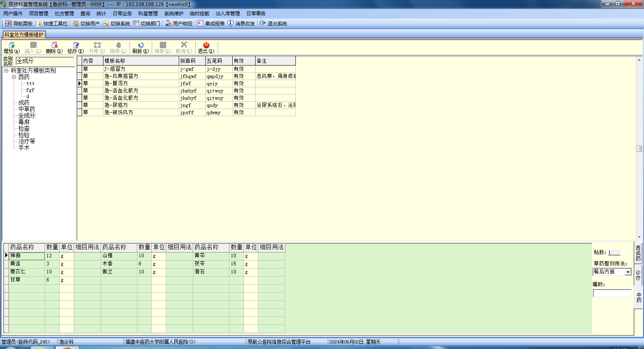
Task: Select the 中草药 category in the tree
Action: pos(27,109)
